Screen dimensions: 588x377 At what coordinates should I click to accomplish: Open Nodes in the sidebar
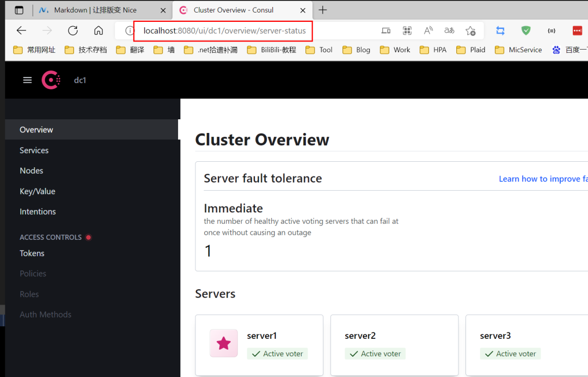coord(91,171)
